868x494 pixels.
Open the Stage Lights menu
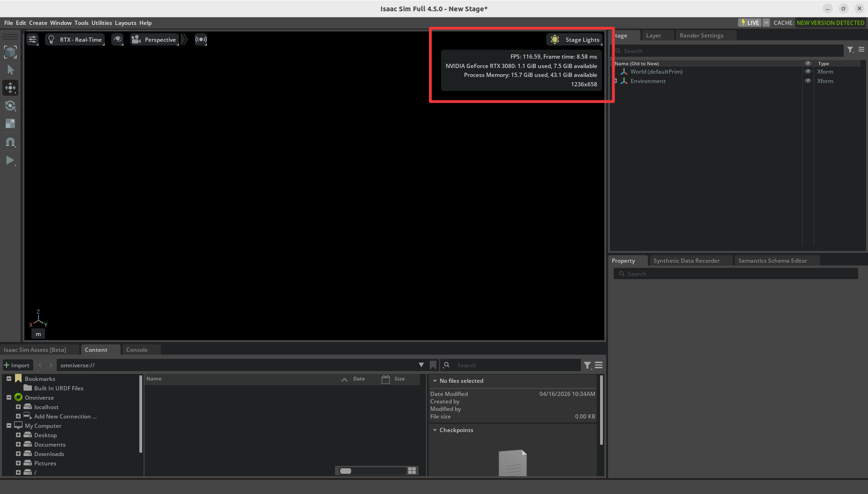(x=575, y=40)
